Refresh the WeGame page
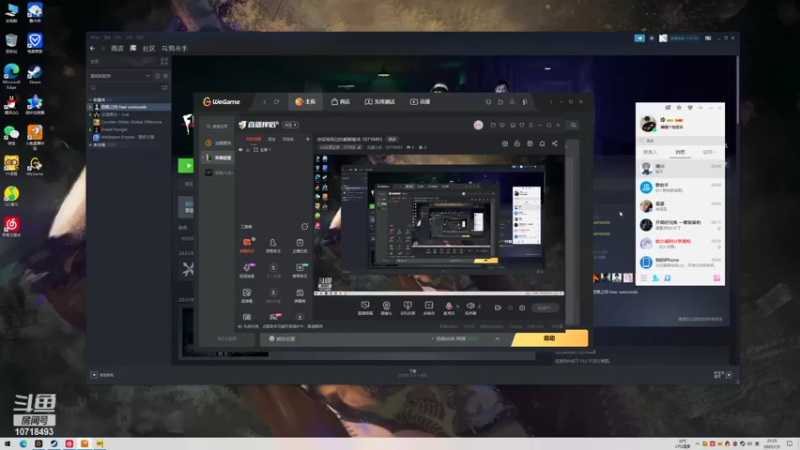Image resolution: width=800 pixels, height=450 pixels. coord(277,102)
